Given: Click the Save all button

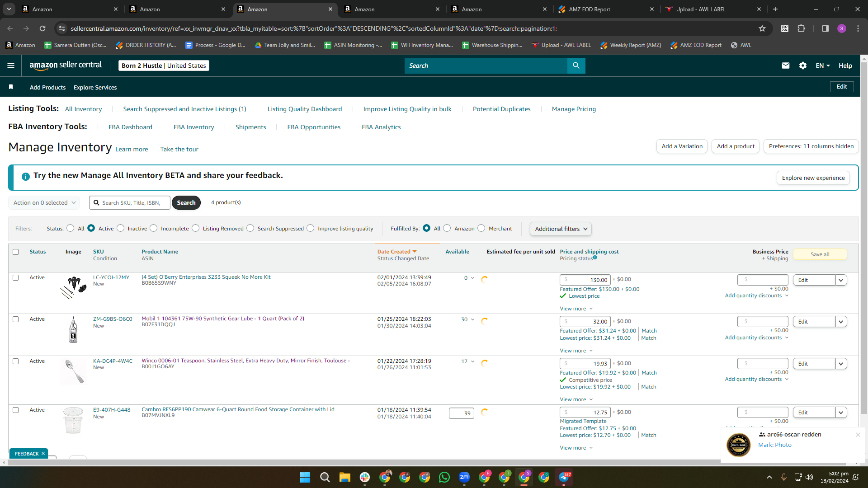Looking at the screenshot, I should [x=820, y=254].
